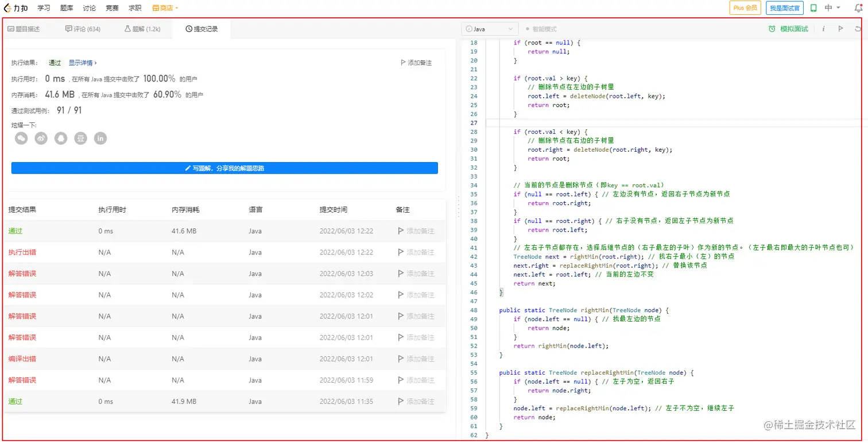Add a note to the 11:35 submission
Image resolution: width=868 pixels, height=443 pixels.
pyautogui.click(x=416, y=401)
